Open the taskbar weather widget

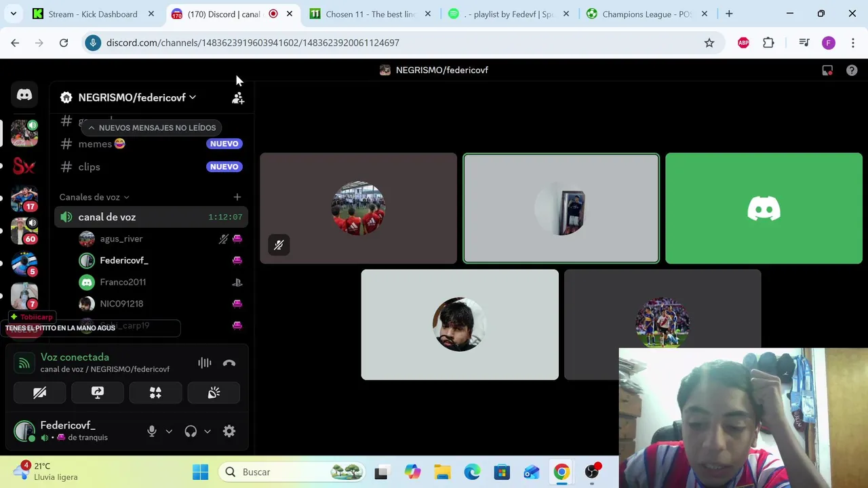click(46, 472)
